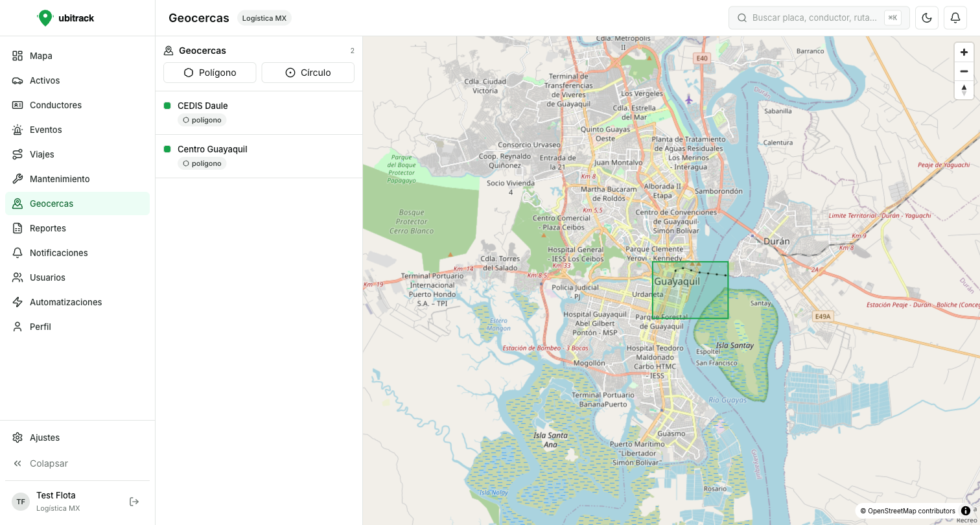Select the CEDIS Daule geofence

pos(259,113)
